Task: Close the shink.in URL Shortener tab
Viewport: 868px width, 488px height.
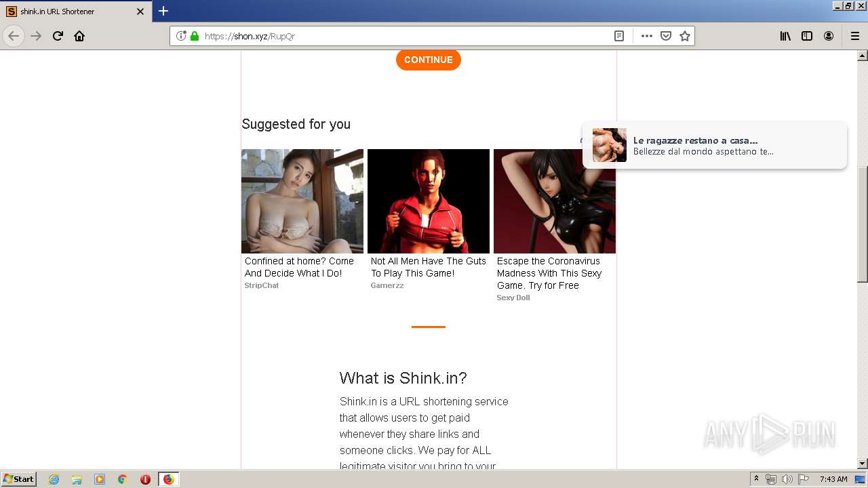Action: coord(140,12)
